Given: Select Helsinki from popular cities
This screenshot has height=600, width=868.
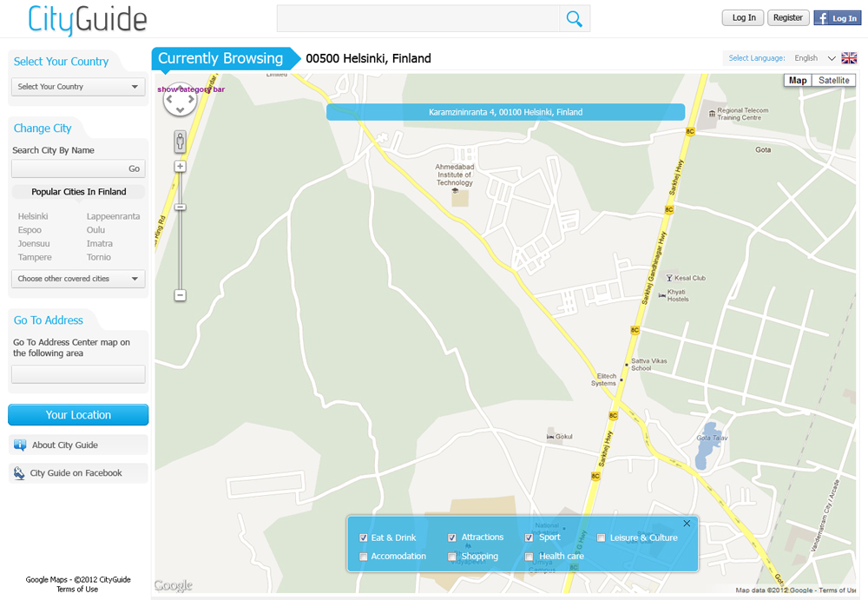Looking at the screenshot, I should pyautogui.click(x=33, y=216).
